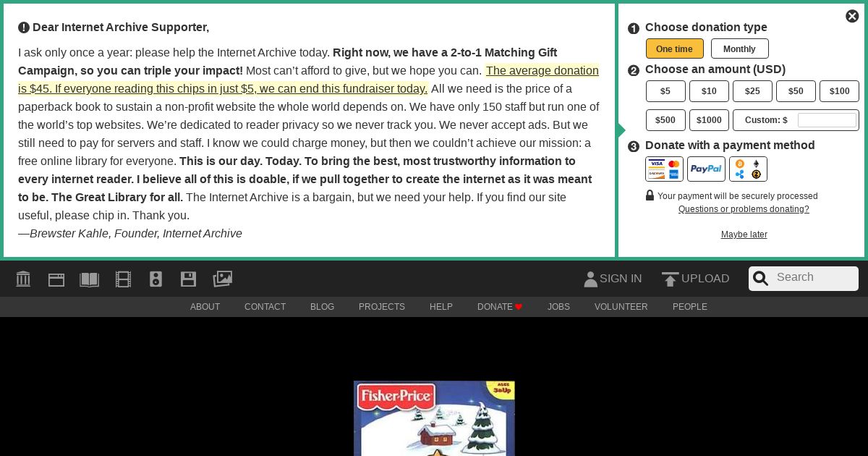Open the CONTACT menu item
Image resolution: width=868 pixels, height=456 pixels.
pos(265,307)
